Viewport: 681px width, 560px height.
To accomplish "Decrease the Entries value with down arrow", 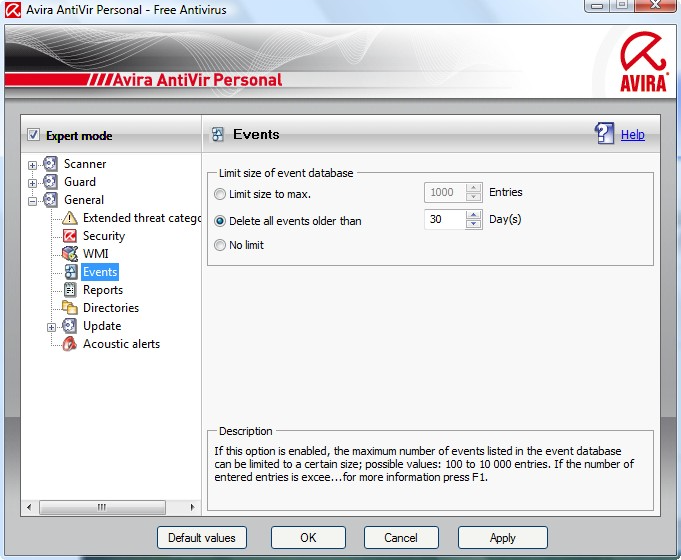I will tap(473, 197).
